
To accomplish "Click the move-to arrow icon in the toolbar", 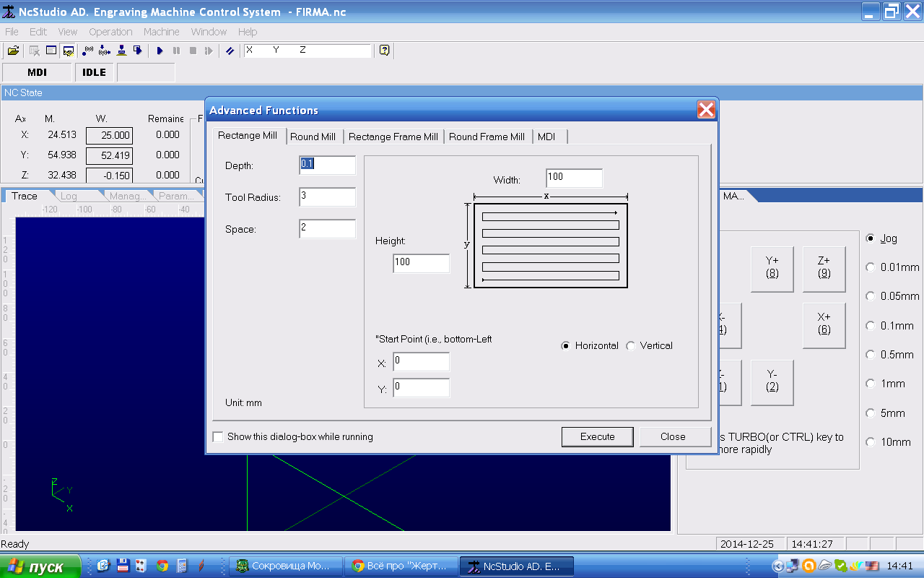I will pos(138,51).
